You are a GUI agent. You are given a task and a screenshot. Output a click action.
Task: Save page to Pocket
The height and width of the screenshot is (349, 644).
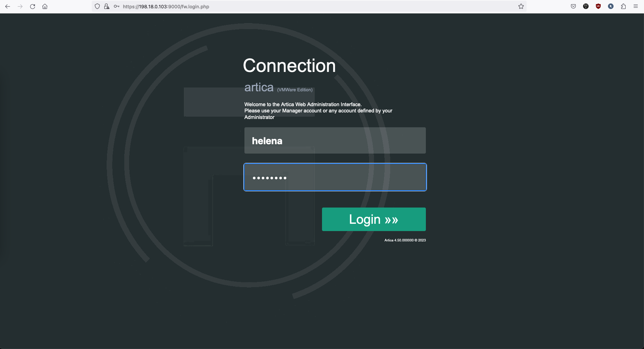(x=573, y=7)
